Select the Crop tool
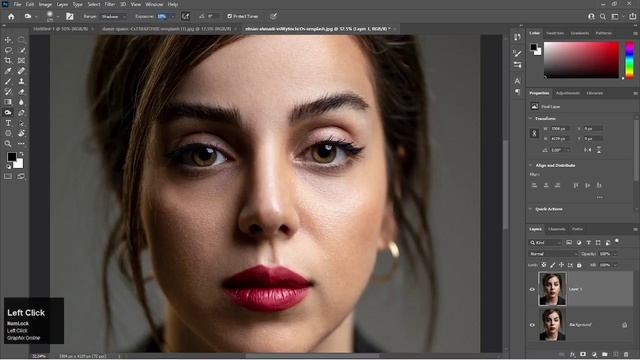This screenshot has width=640, height=360. coord(8,60)
